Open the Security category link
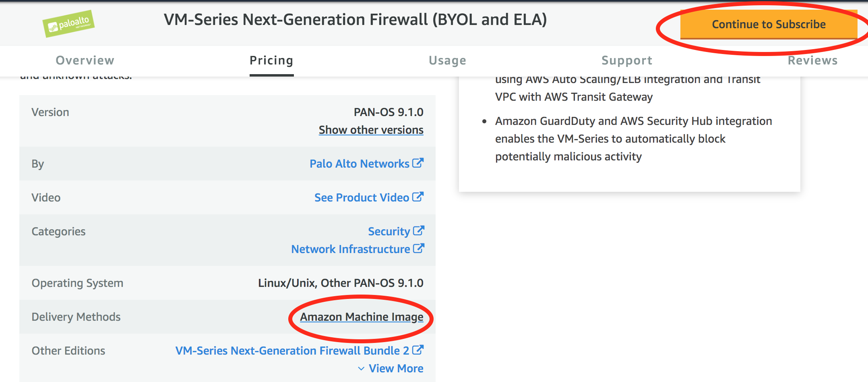This screenshot has height=382, width=868. 389,231
